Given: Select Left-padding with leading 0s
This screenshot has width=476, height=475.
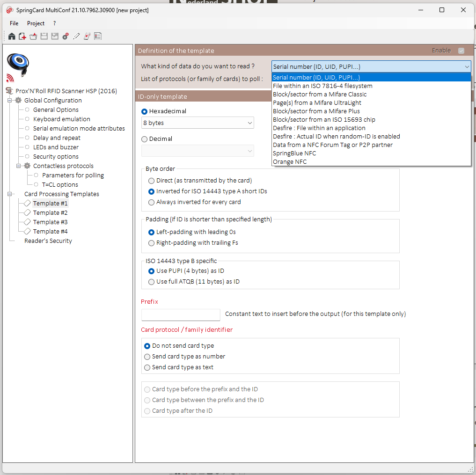Looking at the screenshot, I should coord(152,232).
